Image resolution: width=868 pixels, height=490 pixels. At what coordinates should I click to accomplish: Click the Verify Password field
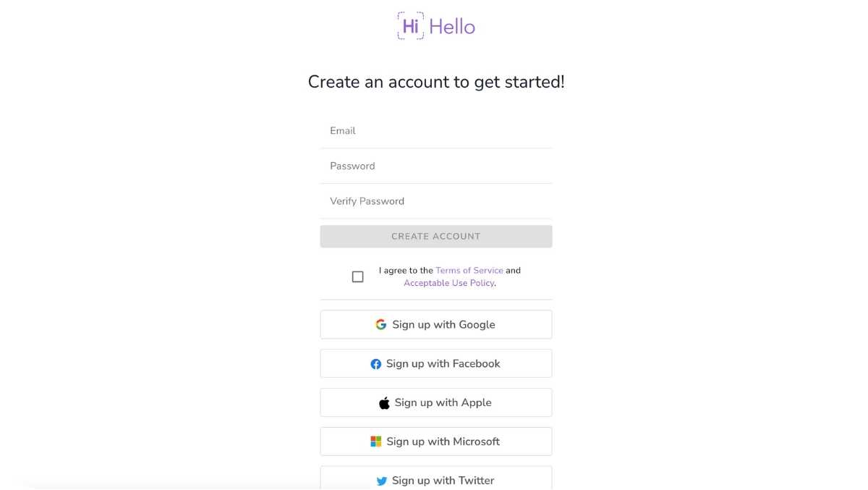[x=435, y=201]
